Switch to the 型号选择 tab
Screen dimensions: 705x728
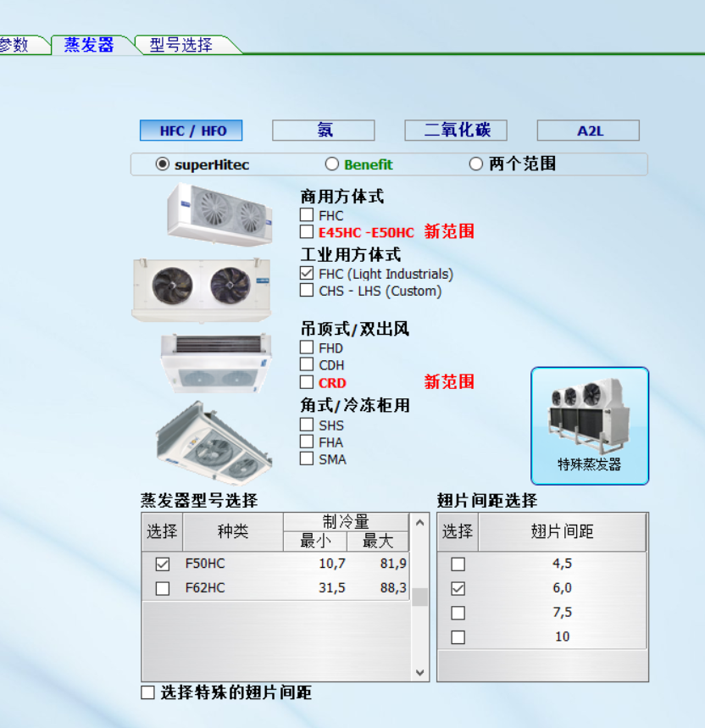180,46
